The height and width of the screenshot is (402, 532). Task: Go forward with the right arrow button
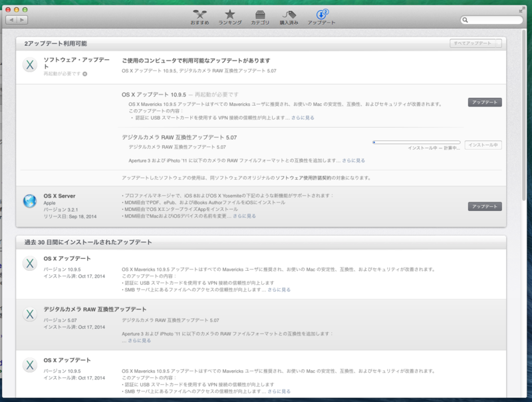22,20
